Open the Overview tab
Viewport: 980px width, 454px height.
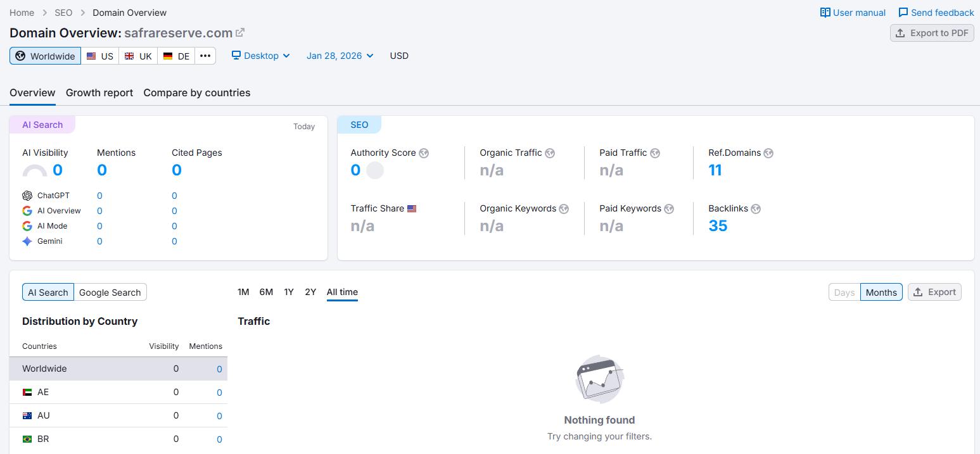(32, 92)
